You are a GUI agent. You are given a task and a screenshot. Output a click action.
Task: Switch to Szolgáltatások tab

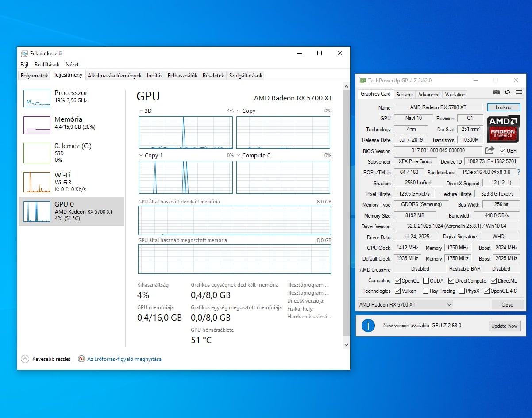246,76
